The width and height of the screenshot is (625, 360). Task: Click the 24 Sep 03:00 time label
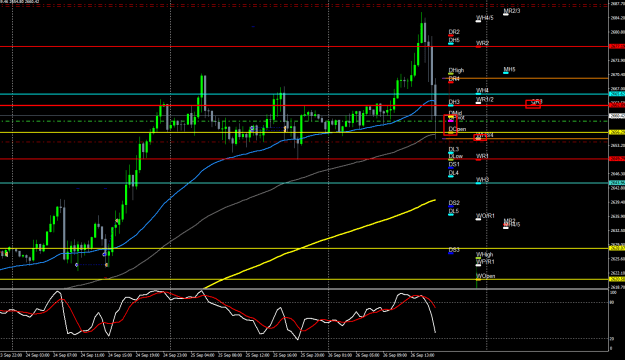click(x=38, y=355)
